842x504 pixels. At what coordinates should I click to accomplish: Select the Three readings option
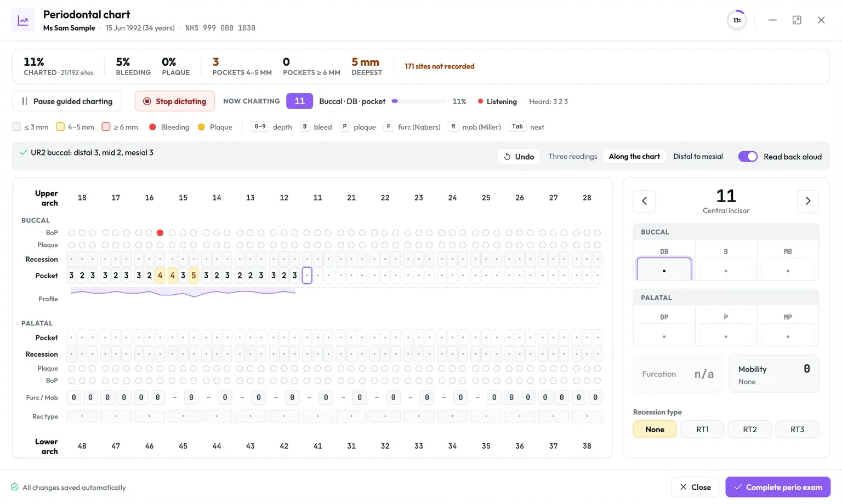[572, 157]
